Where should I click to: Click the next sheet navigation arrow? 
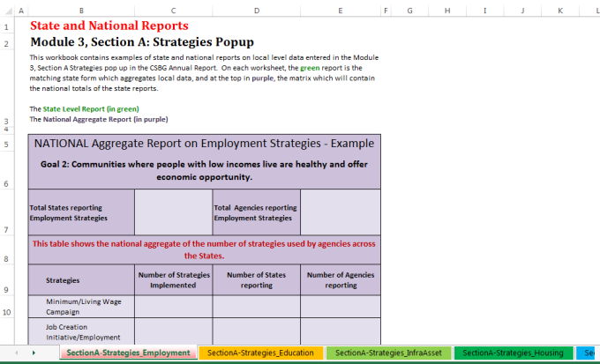tap(34, 353)
